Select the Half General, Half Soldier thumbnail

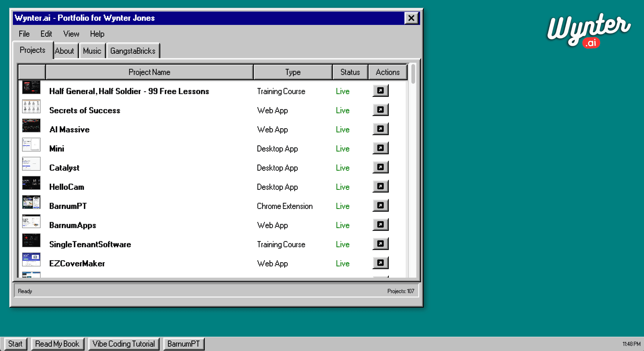pos(31,87)
